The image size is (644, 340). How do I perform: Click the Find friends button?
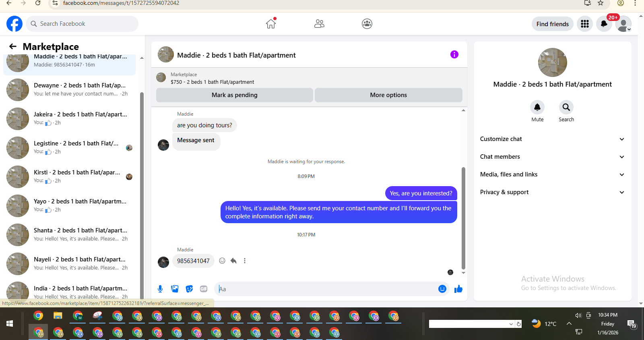coord(553,24)
